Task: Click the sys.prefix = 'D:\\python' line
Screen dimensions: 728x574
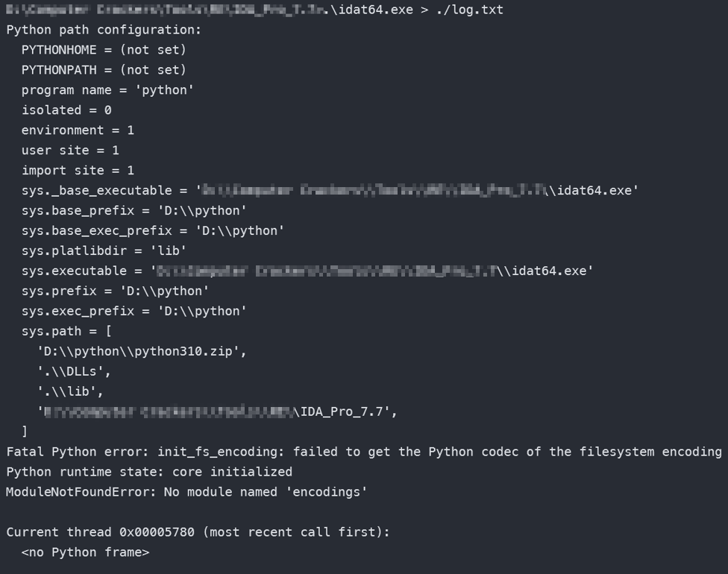Action: [x=115, y=291]
